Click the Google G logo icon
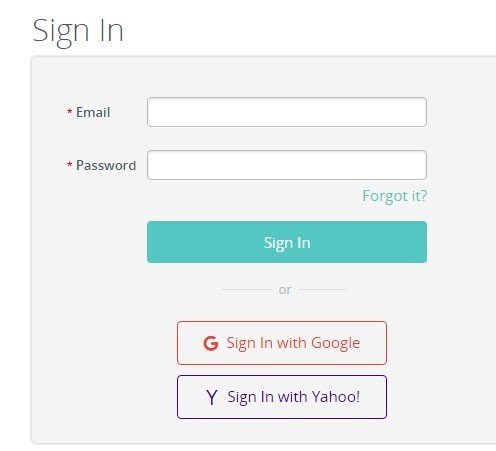This screenshot has height=451, width=496. (x=211, y=343)
